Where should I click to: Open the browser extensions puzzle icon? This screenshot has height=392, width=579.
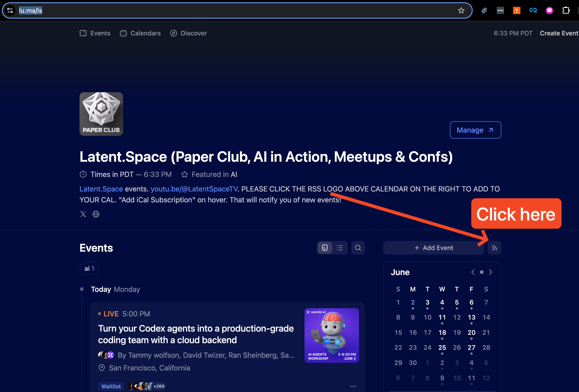pyautogui.click(x=566, y=10)
